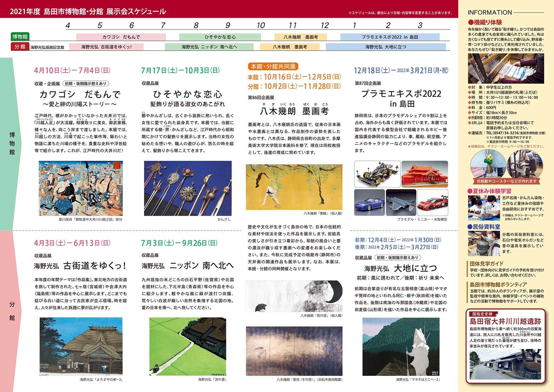Click the ひそやかな恋心 exhibition title
Viewport: 554px width, 392px height.
pyautogui.click(x=188, y=93)
